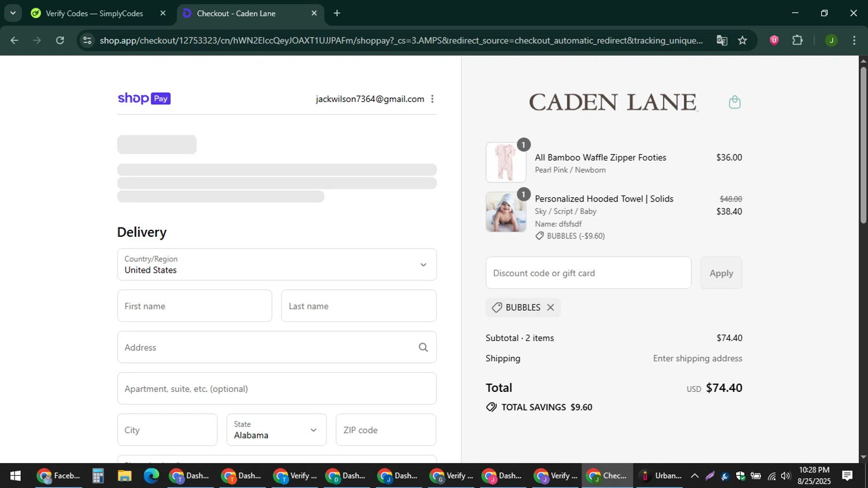Click 'Enter shipping address' text
868x488 pixels.
[x=697, y=358]
